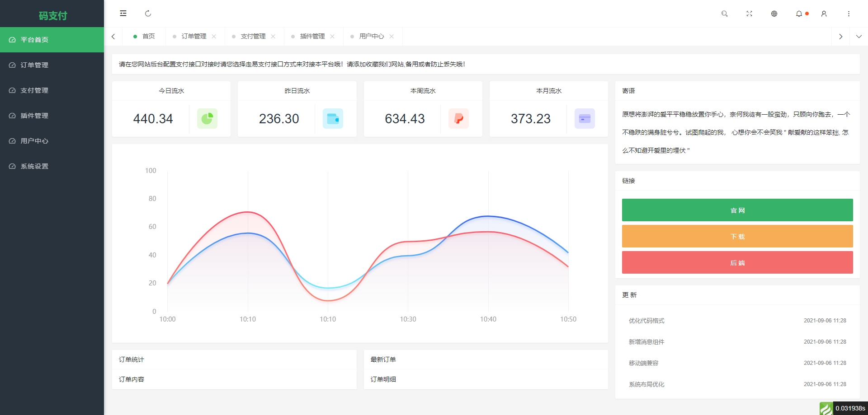Close the 插件管理 tab

[333, 36]
